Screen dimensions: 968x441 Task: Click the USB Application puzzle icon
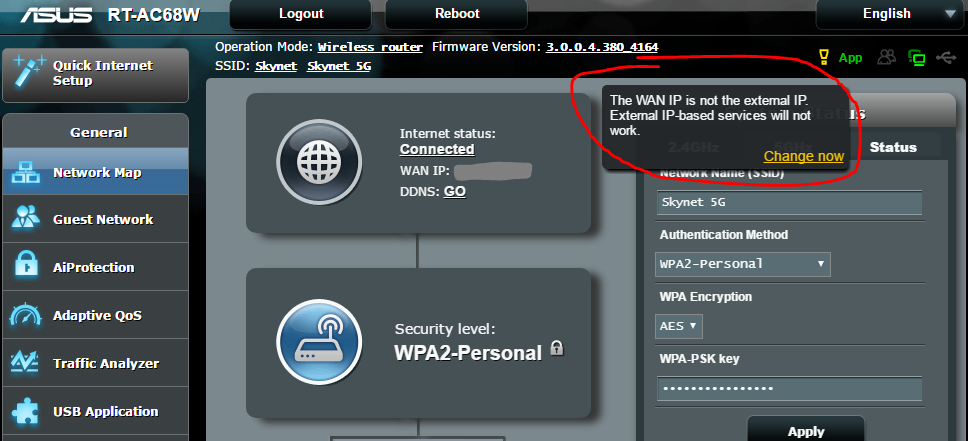click(26, 411)
